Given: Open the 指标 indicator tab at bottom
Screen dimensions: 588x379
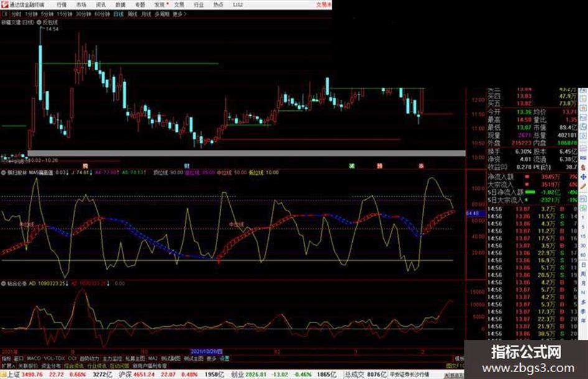Looking at the screenshot, I should coord(6,358).
